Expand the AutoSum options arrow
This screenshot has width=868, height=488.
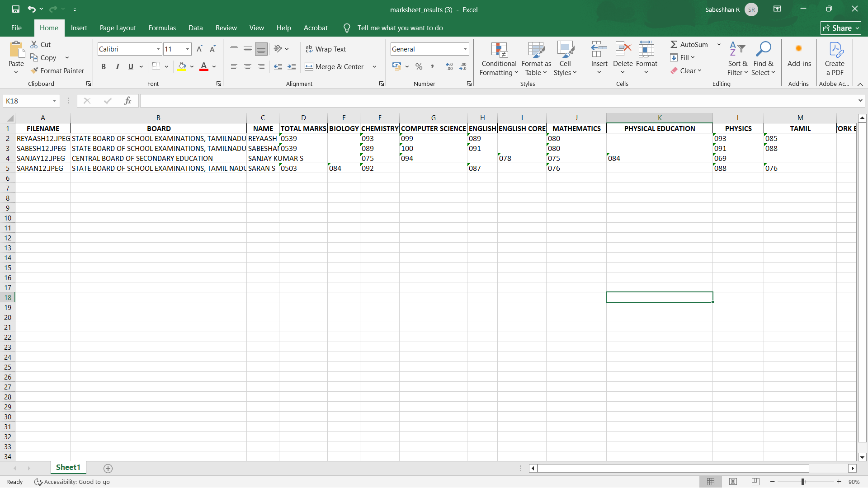tap(719, 44)
